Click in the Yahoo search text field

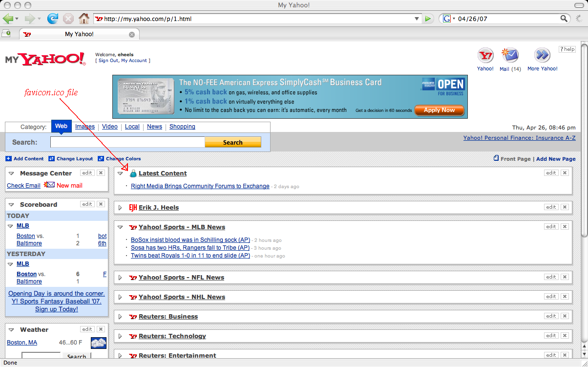point(127,142)
